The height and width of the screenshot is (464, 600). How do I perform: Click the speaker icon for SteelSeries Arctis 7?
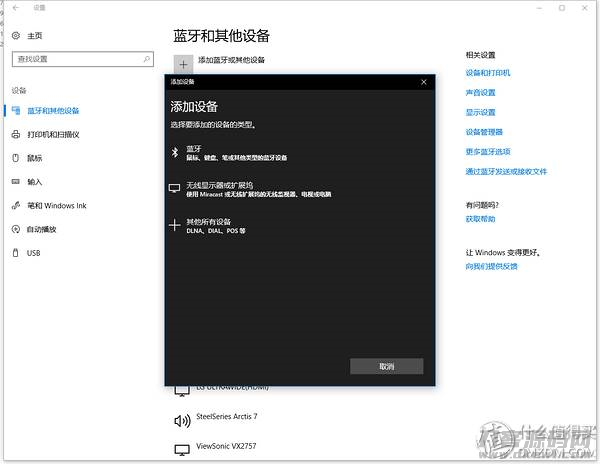pyautogui.click(x=183, y=421)
